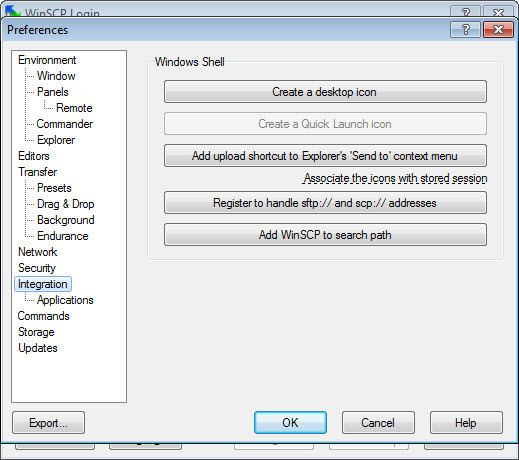519x460 pixels.
Task: Open Transfer settings page
Action: pyautogui.click(x=37, y=172)
